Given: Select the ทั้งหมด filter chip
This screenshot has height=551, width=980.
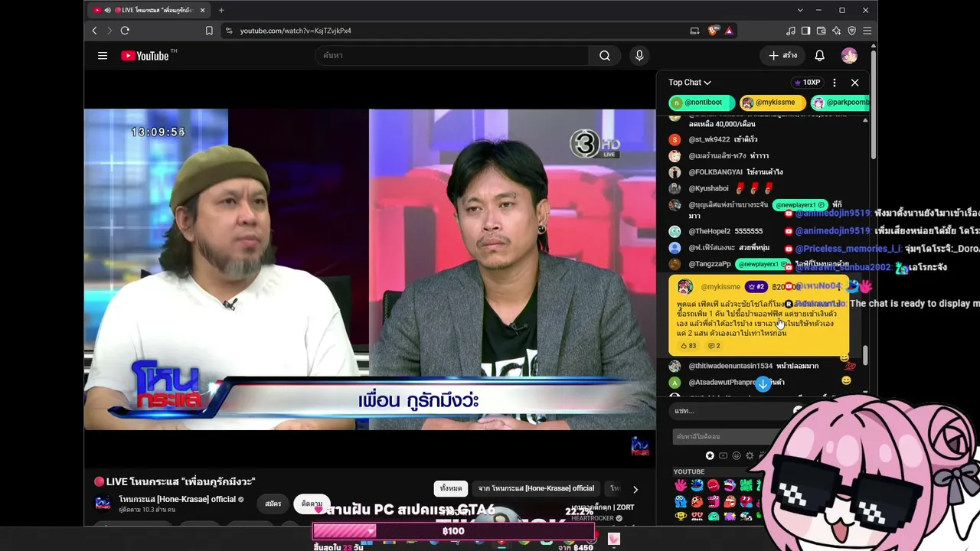Looking at the screenshot, I should click(451, 488).
